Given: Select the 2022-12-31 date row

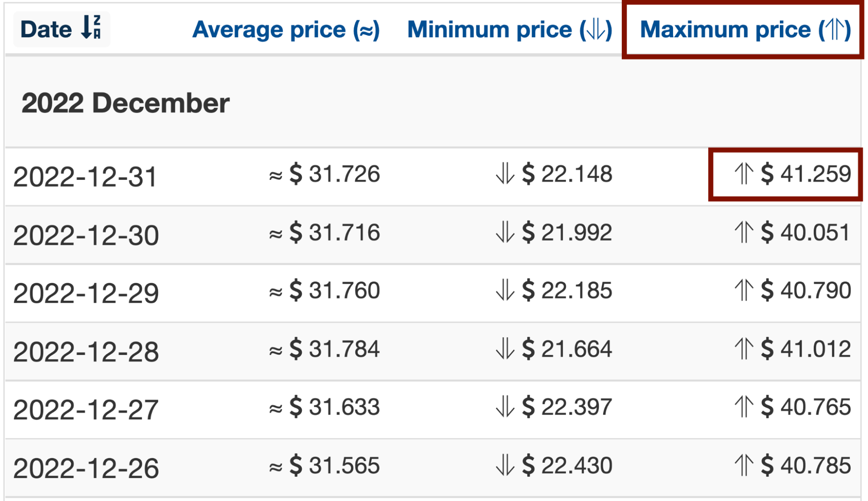Looking at the screenshot, I should tap(433, 176).
